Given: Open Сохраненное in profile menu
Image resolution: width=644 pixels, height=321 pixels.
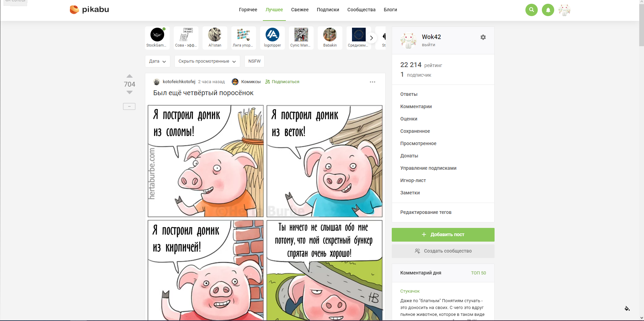Looking at the screenshot, I should 415,131.
